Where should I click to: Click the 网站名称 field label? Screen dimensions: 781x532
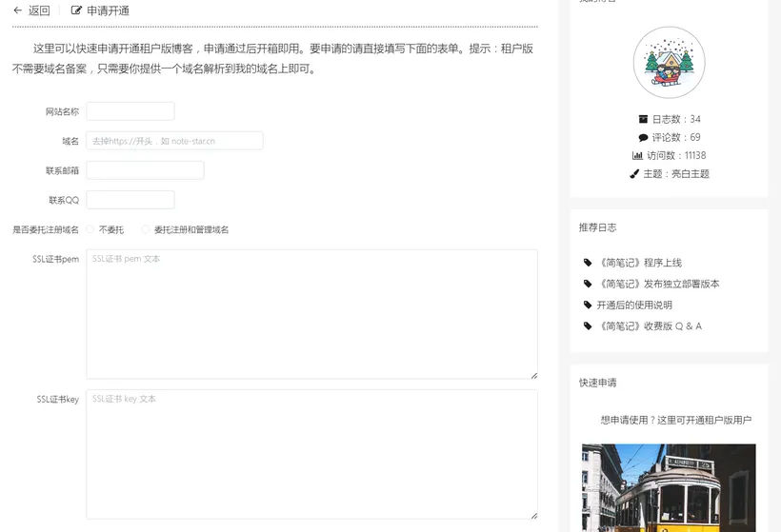coord(62,111)
